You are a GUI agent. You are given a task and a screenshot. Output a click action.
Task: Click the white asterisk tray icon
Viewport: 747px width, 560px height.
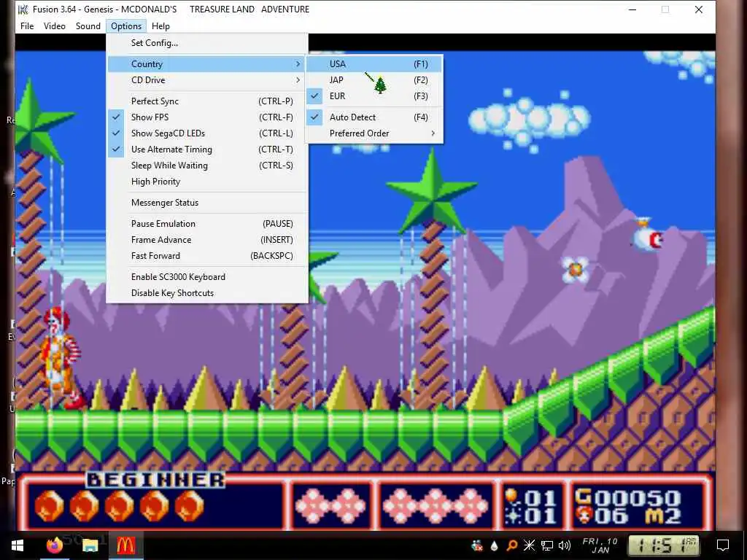[530, 545]
